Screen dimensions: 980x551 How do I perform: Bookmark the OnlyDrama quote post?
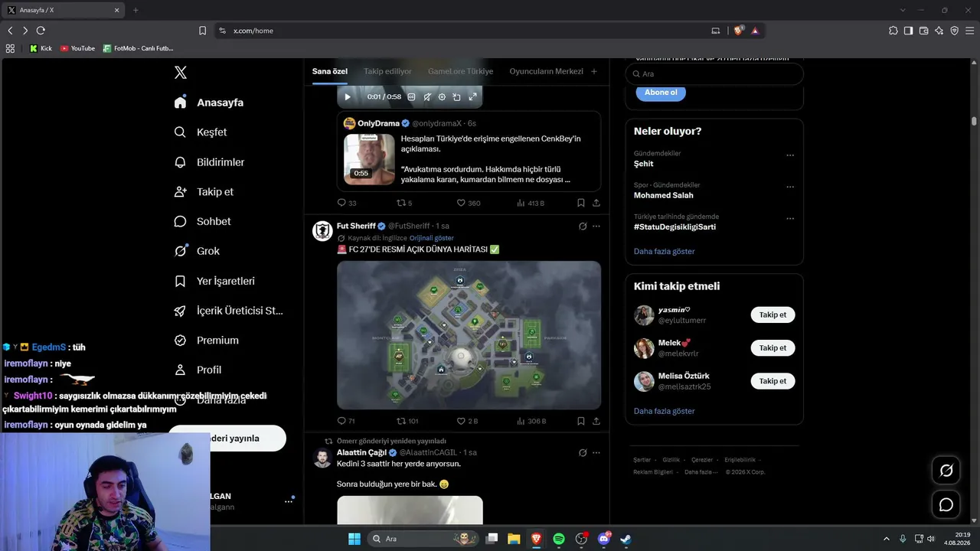pos(581,203)
